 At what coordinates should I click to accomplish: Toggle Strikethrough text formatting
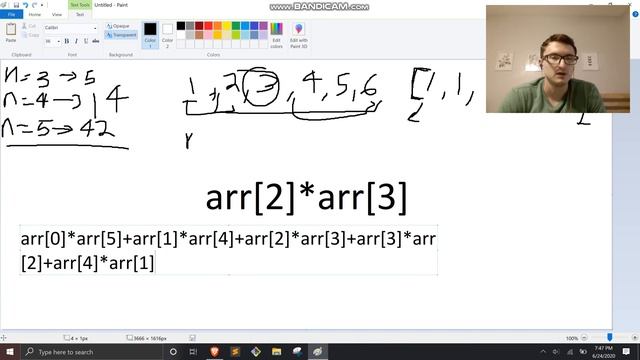96,41
